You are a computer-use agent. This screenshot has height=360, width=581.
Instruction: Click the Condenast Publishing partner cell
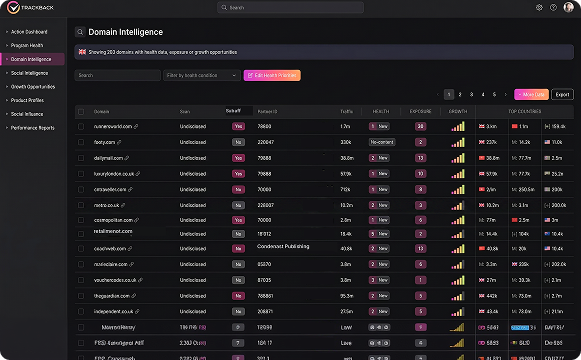pos(283,246)
